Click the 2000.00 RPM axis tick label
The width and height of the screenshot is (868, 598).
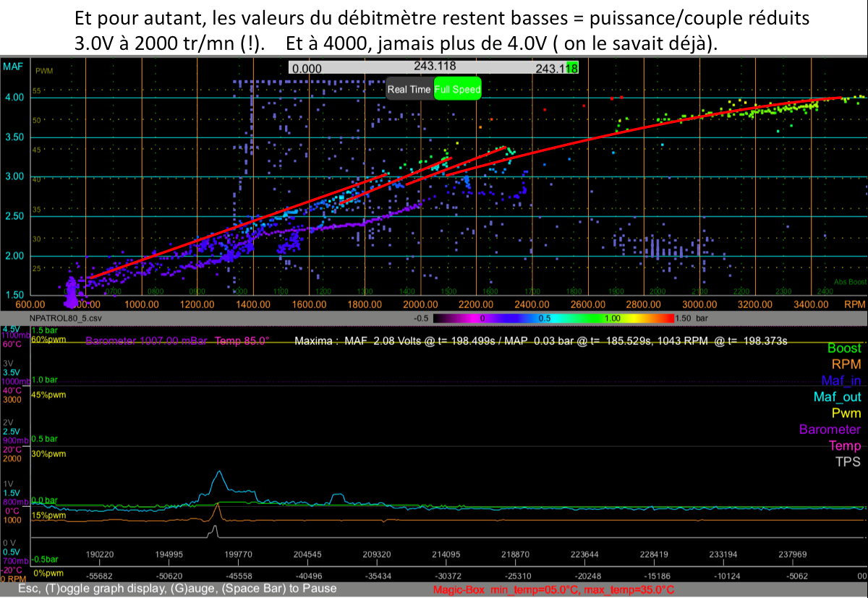tap(420, 305)
